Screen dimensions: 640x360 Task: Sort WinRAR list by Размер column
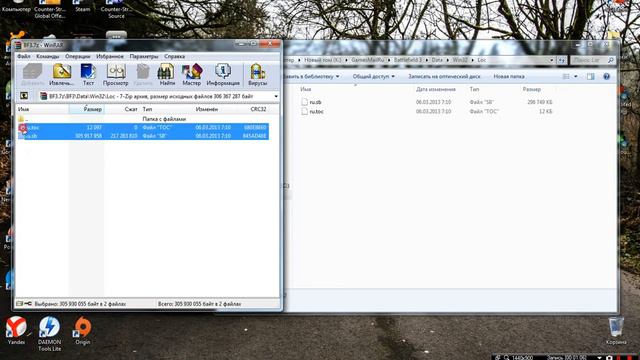pos(87,109)
